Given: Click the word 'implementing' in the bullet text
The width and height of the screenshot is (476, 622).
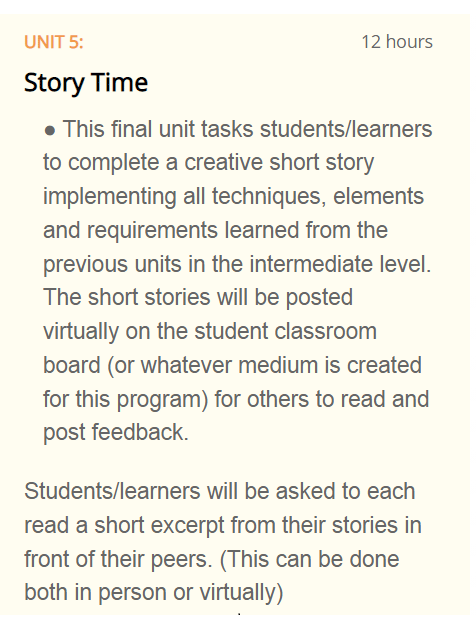Looking at the screenshot, I should click(110, 197).
